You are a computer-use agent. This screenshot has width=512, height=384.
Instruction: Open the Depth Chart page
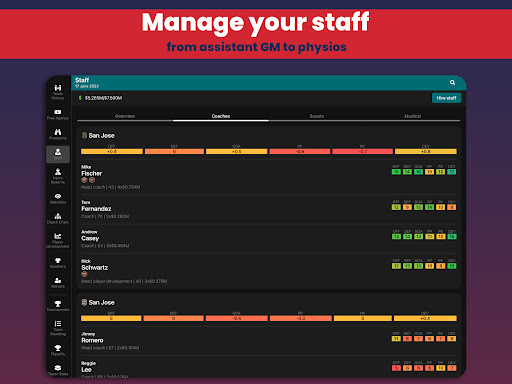pyautogui.click(x=58, y=218)
